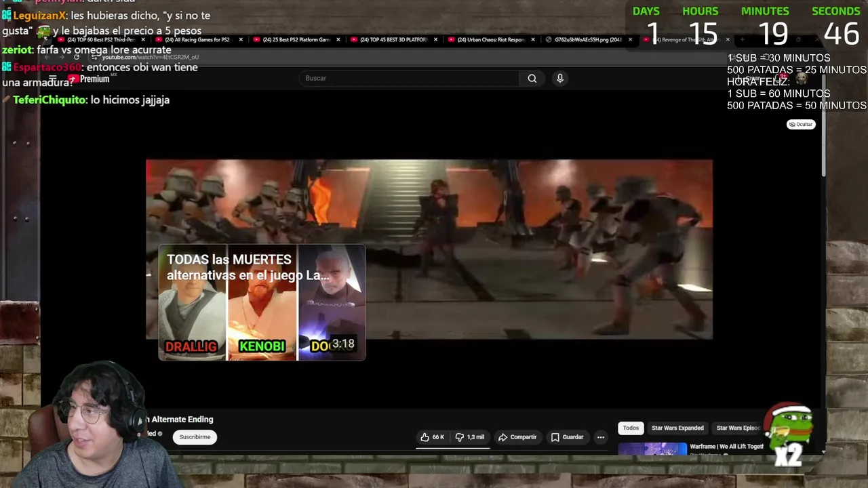Click the HORA FELIZ text line
The width and height of the screenshot is (868, 488).
[759, 82]
